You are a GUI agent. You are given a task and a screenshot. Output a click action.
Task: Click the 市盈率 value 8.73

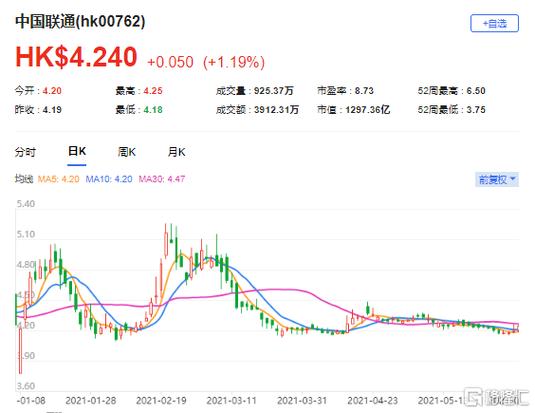(364, 91)
